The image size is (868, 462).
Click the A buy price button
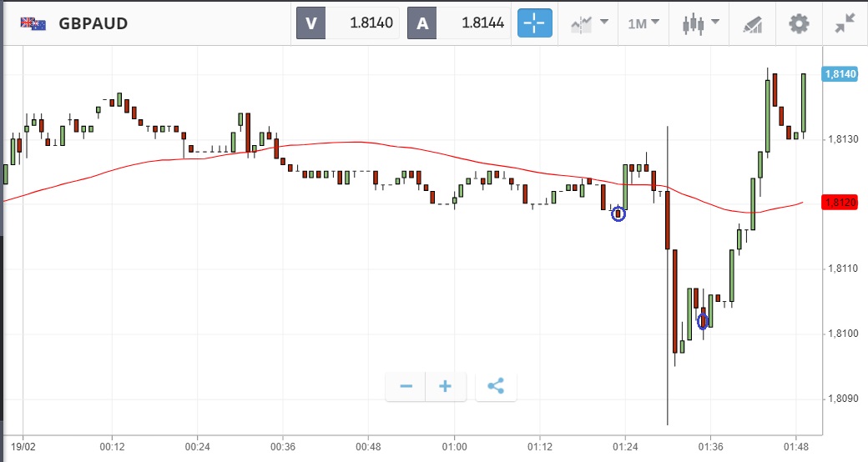pyautogui.click(x=422, y=23)
